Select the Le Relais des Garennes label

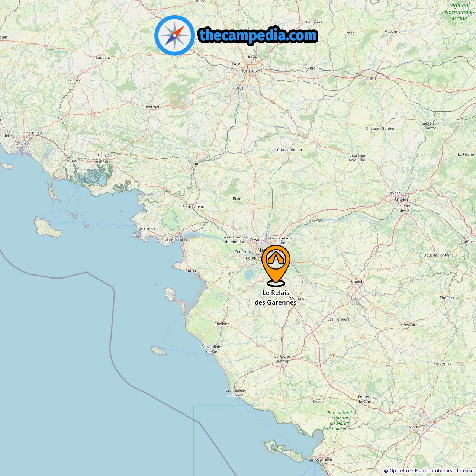pos(276,297)
